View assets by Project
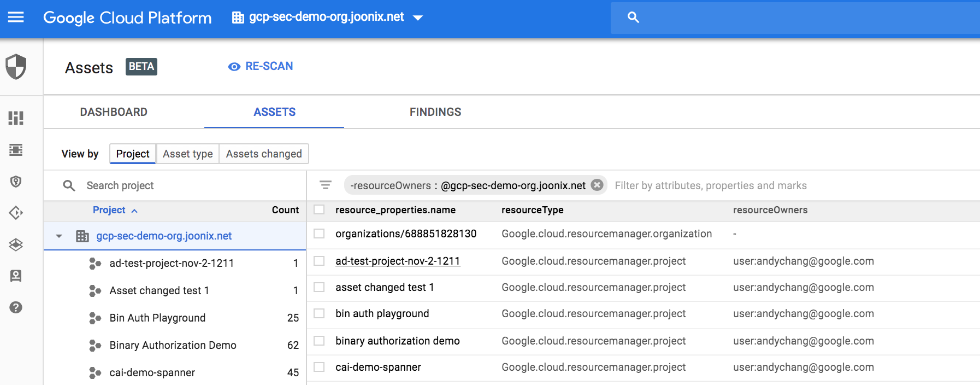980x385 pixels. tap(133, 154)
